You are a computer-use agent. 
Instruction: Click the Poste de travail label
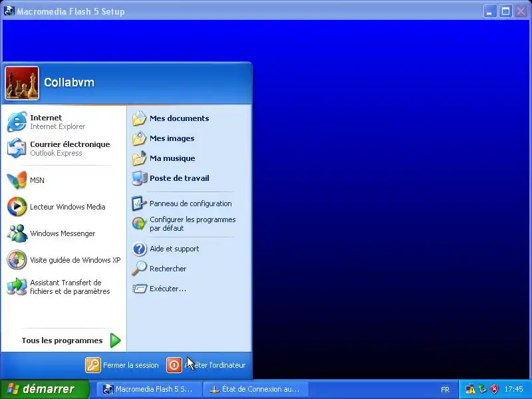(x=180, y=178)
